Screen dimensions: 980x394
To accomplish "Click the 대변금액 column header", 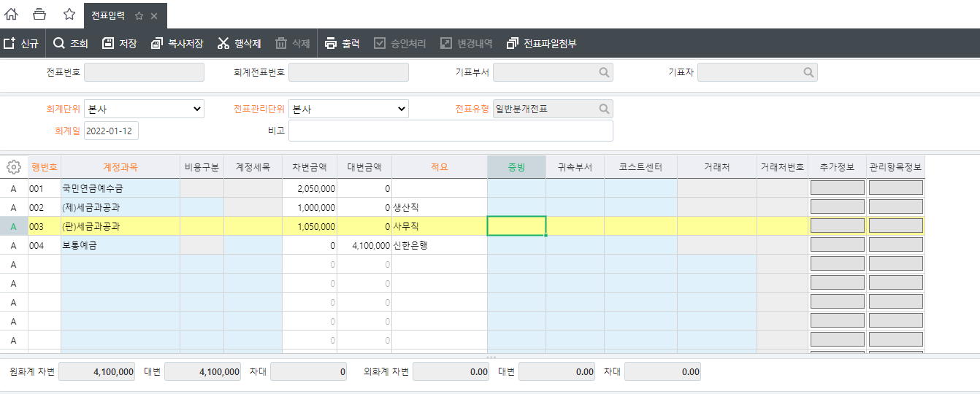I will (364, 167).
